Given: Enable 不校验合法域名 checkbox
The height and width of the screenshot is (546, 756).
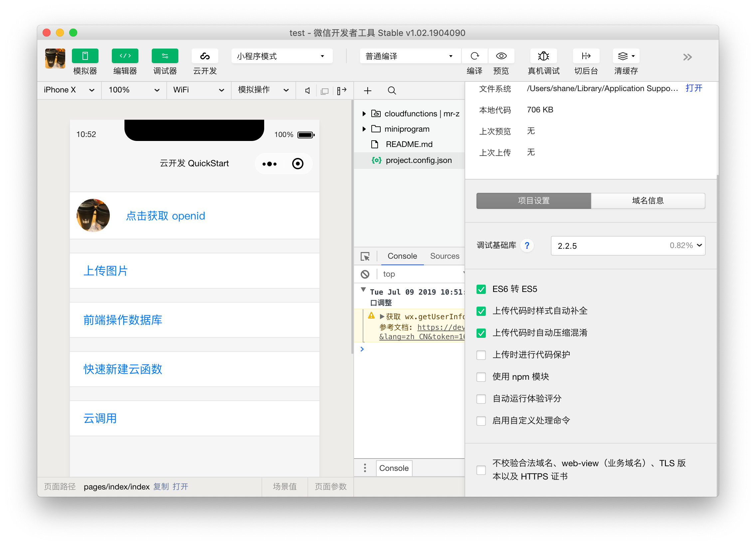Looking at the screenshot, I should tap(481, 470).
